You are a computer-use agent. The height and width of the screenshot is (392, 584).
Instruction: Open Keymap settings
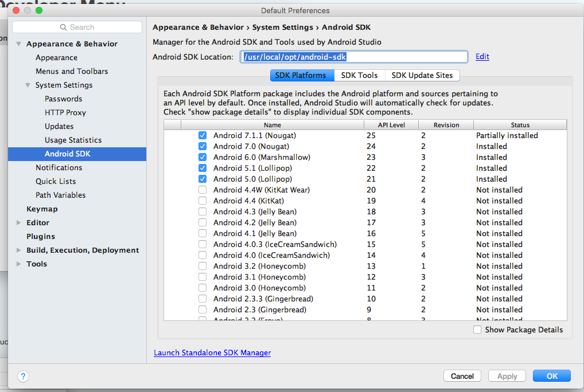click(42, 209)
